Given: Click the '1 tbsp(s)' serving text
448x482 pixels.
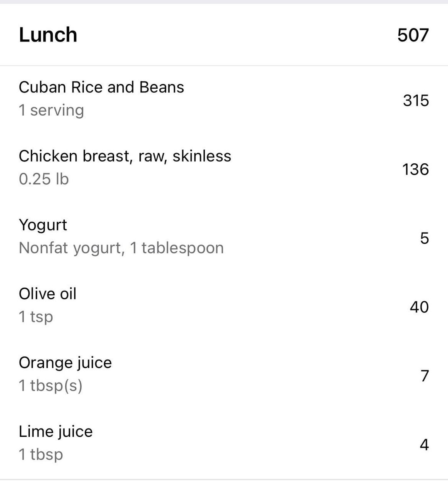Looking at the screenshot, I should coord(51,385).
